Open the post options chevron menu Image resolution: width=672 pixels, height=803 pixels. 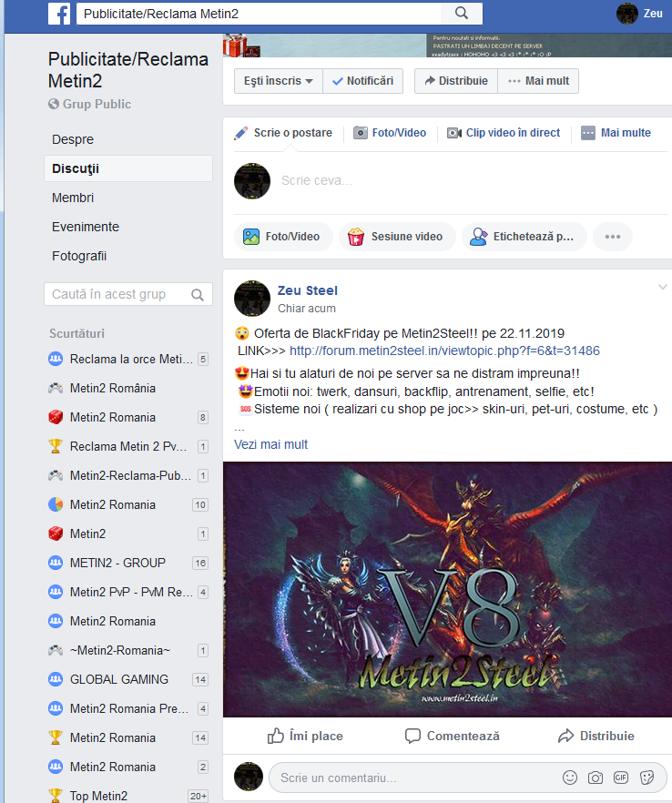click(663, 288)
